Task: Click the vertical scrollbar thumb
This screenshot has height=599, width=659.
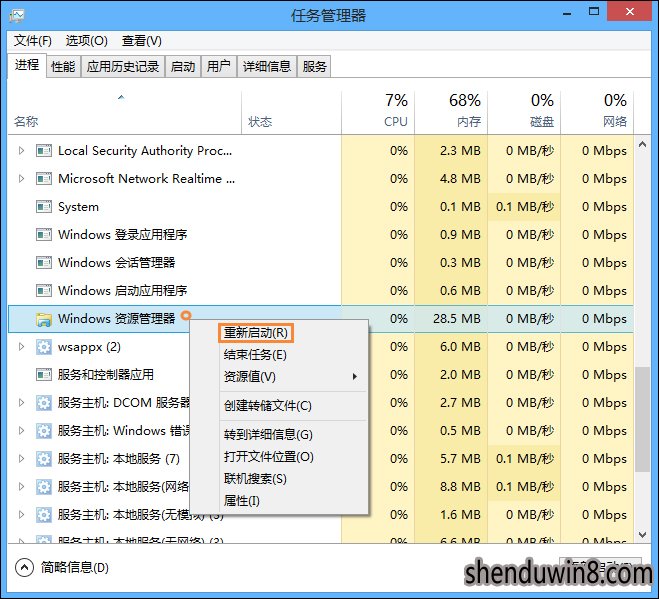Action: click(x=642, y=420)
